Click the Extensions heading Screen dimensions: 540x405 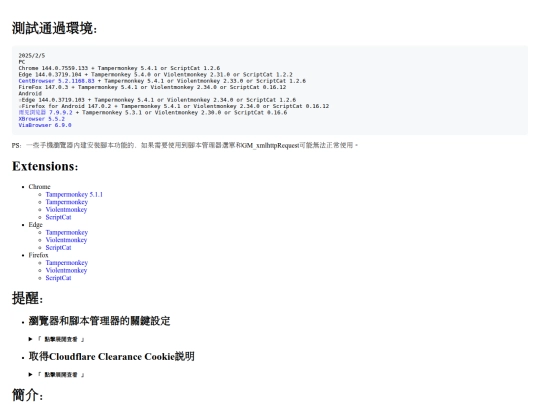pos(45,166)
